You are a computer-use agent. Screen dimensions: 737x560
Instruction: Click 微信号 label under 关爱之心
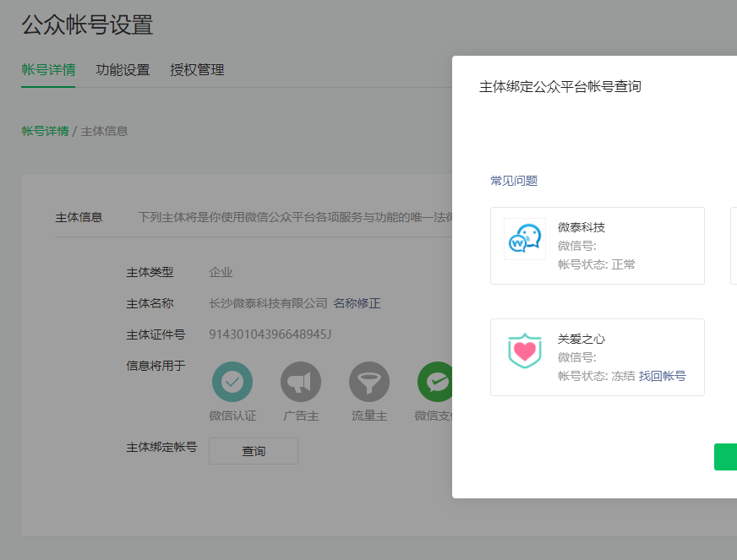(576, 357)
